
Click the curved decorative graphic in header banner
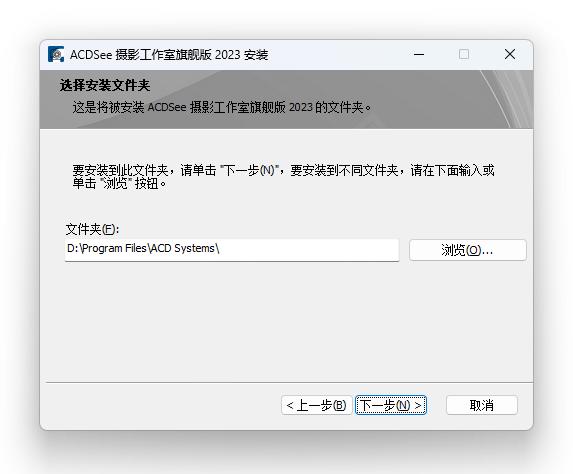click(506, 99)
